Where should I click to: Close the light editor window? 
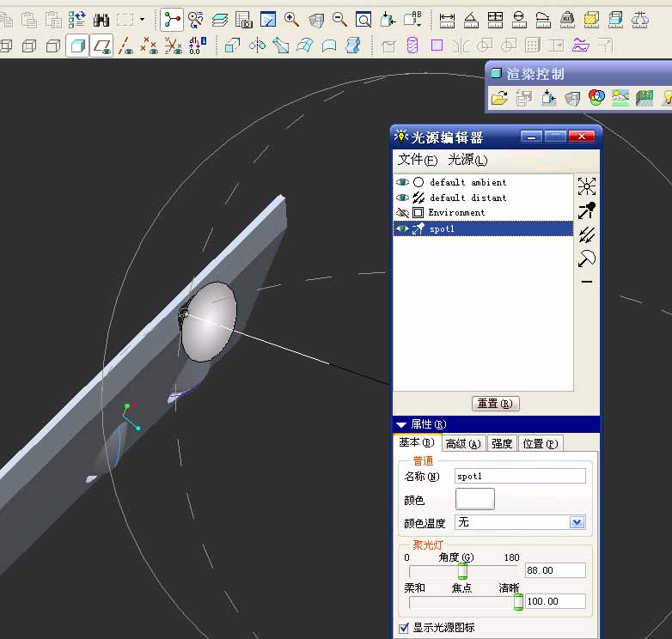coord(582,137)
